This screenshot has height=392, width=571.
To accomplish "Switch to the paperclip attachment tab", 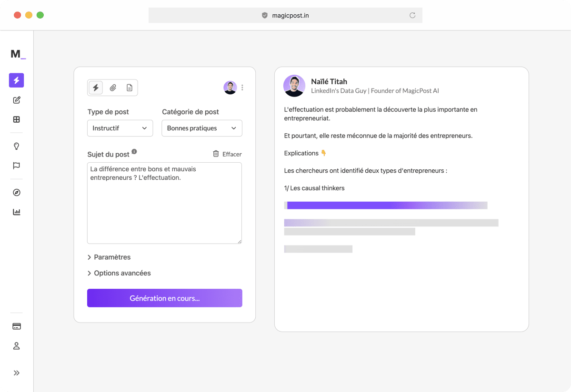I will pyautogui.click(x=113, y=88).
